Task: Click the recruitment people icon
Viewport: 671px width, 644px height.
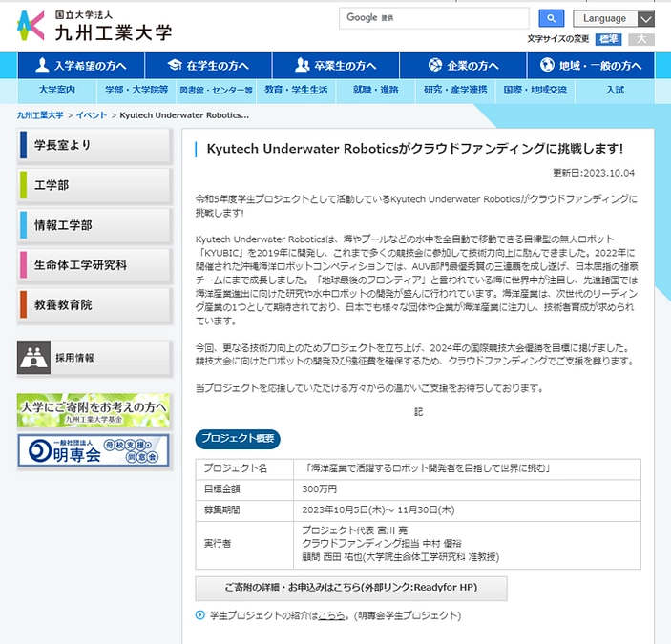Action: point(33,358)
